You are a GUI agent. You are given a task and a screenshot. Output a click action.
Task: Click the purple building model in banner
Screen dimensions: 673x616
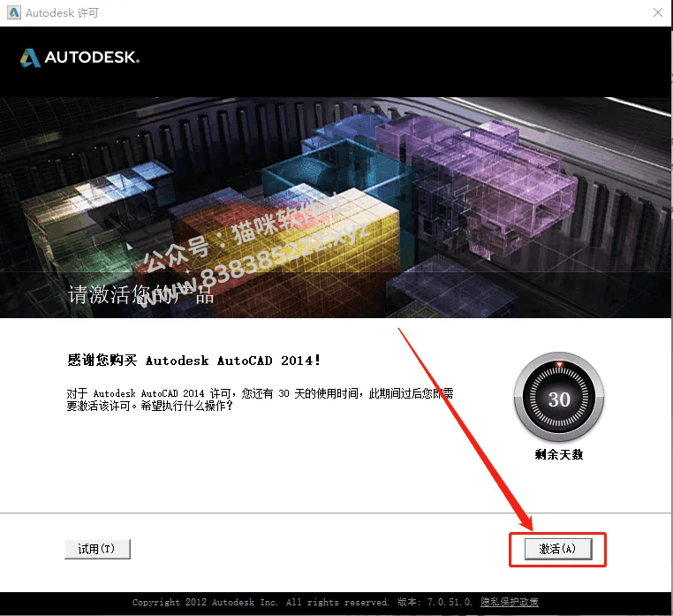476,180
